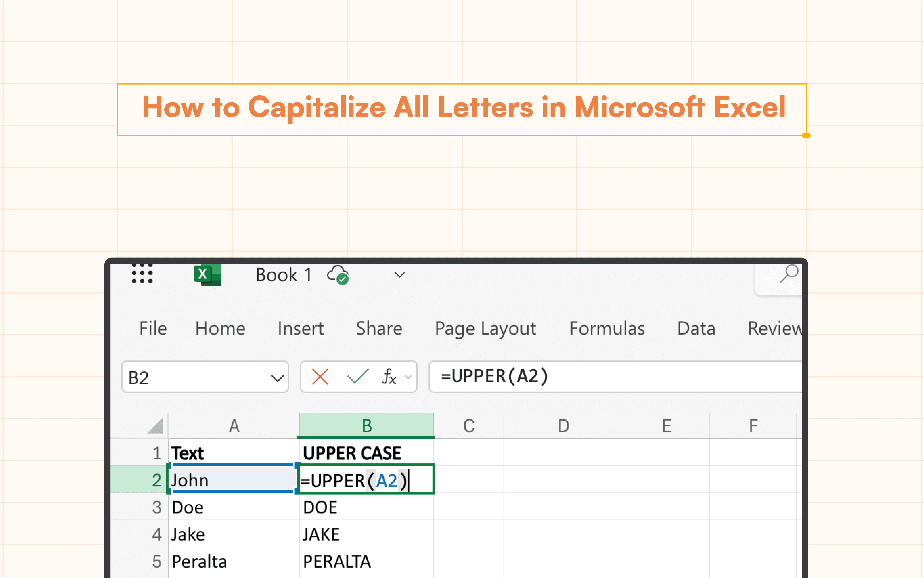924x578 pixels.
Task: Click the Excel logo icon
Action: pos(208,275)
